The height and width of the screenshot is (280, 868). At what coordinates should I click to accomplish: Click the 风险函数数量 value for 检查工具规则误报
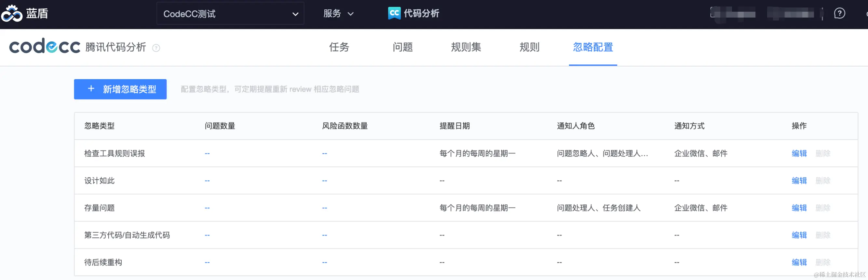pos(324,153)
